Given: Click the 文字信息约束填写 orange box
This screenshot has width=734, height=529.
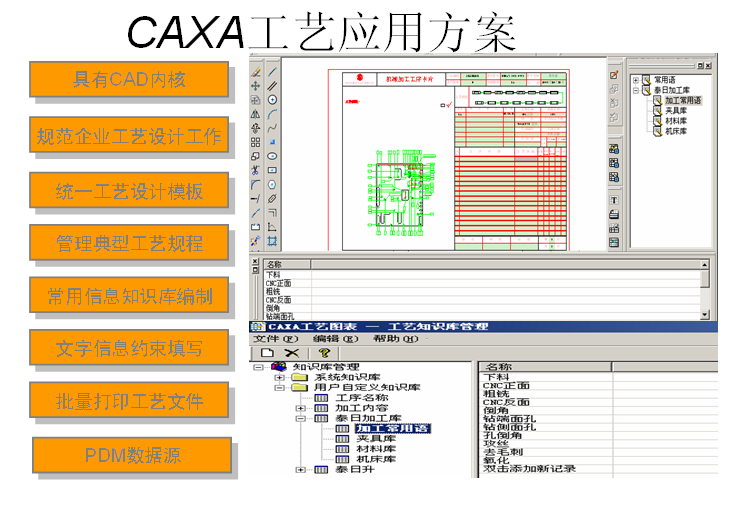Looking at the screenshot, I should [x=129, y=347].
